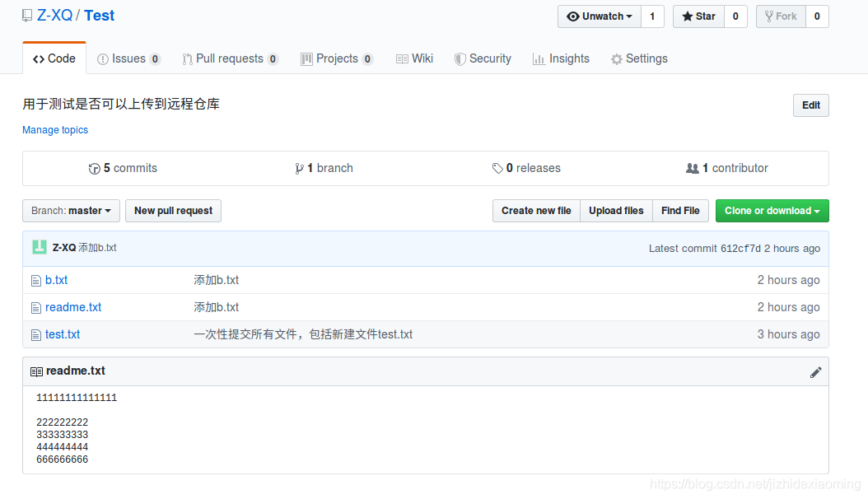View the 5 commits history
868x499 pixels.
point(123,168)
